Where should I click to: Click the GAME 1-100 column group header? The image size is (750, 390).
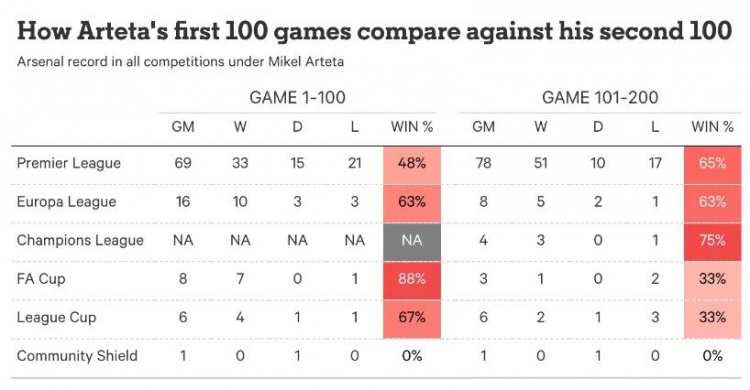[x=298, y=98]
